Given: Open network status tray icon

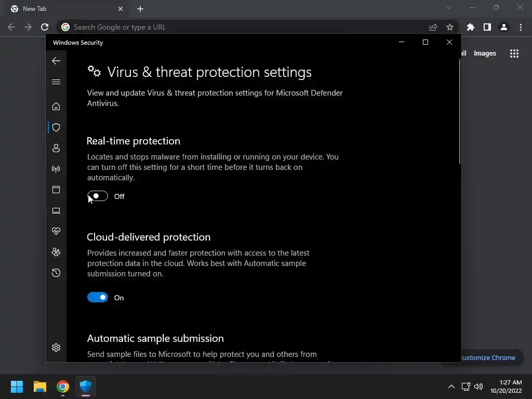Looking at the screenshot, I should [x=466, y=387].
